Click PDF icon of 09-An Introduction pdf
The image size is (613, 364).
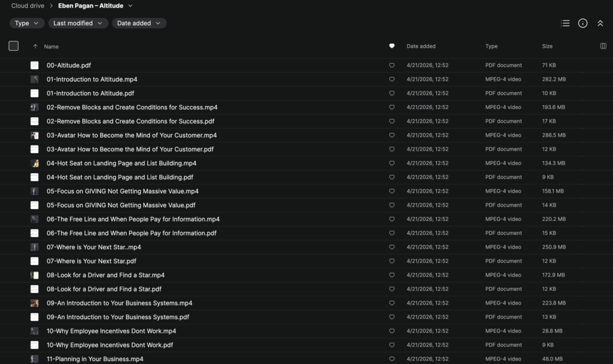point(34,317)
